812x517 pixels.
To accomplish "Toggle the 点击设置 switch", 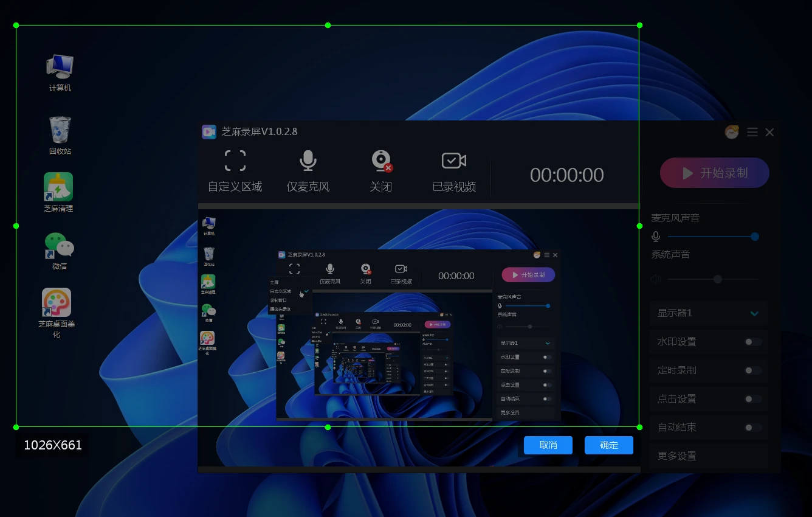I will tap(753, 399).
